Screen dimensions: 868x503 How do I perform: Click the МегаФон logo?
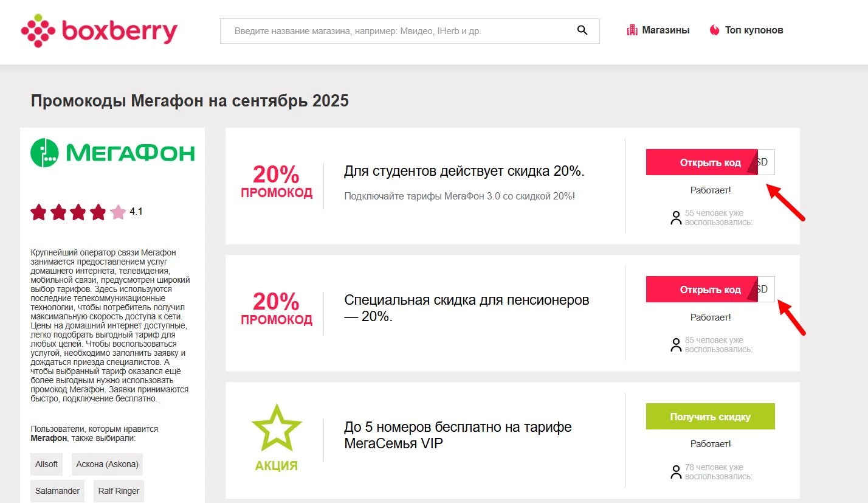coord(112,152)
